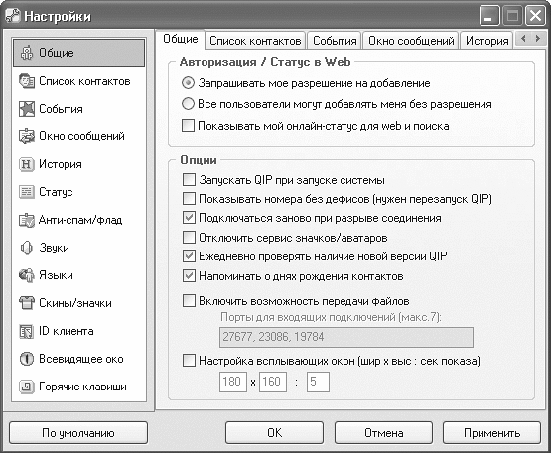
Task: Open the Список контактов sidebar icon
Action: 27,81
